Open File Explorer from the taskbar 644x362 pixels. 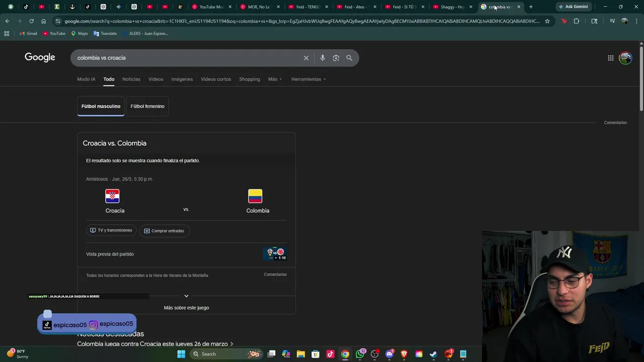[301, 354]
